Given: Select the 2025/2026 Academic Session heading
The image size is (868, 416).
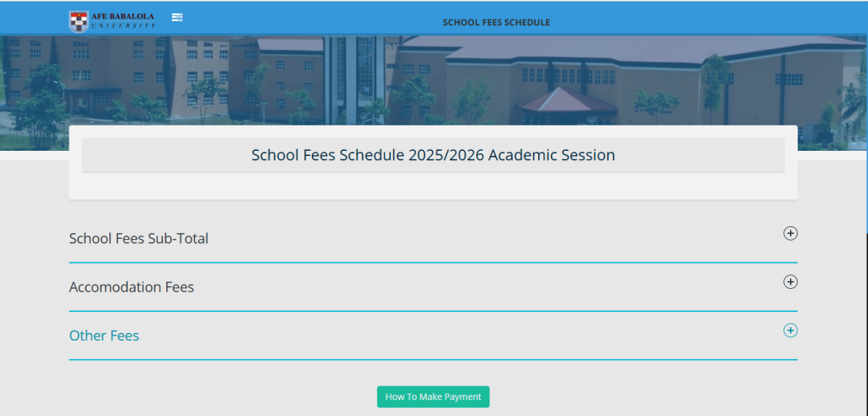Looking at the screenshot, I should [433, 155].
